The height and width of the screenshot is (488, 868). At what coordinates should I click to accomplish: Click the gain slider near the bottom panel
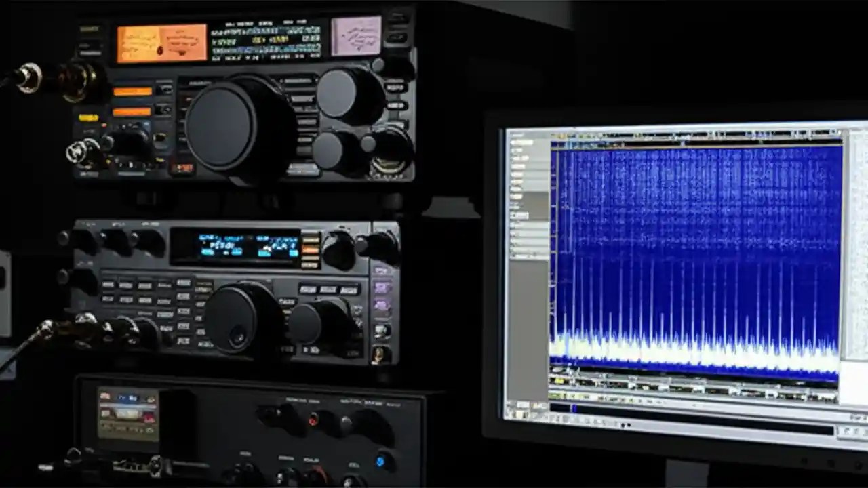pyautogui.click(x=610, y=395)
